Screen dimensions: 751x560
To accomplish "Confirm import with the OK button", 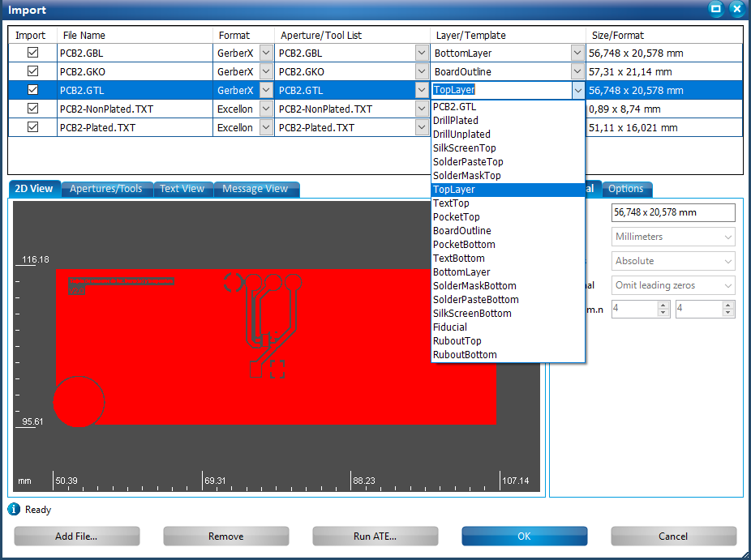I will [x=524, y=536].
